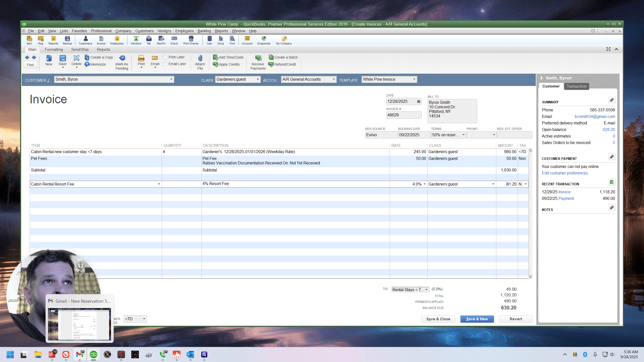Expand the Customer:Job dropdown
The image size is (644, 362).
click(171, 79)
